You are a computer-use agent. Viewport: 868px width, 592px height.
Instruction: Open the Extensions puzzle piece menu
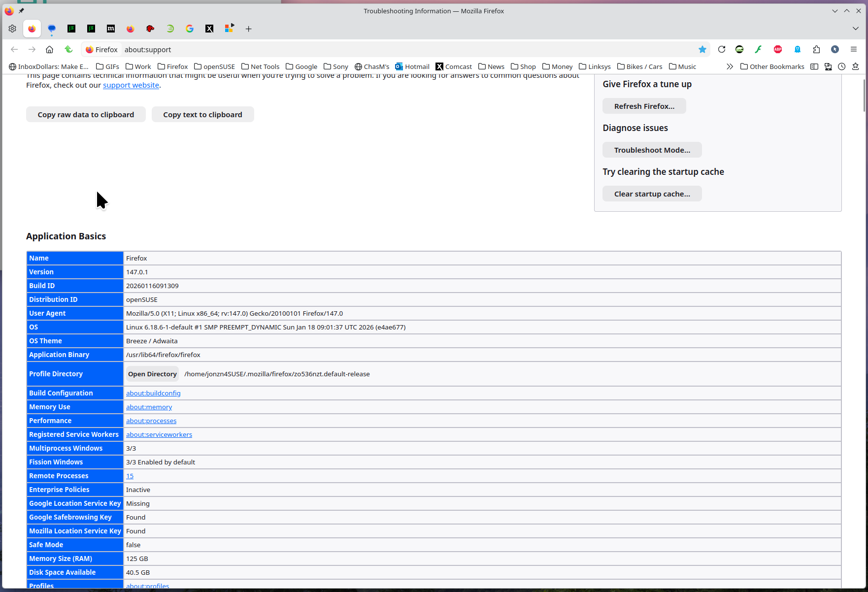pyautogui.click(x=816, y=49)
